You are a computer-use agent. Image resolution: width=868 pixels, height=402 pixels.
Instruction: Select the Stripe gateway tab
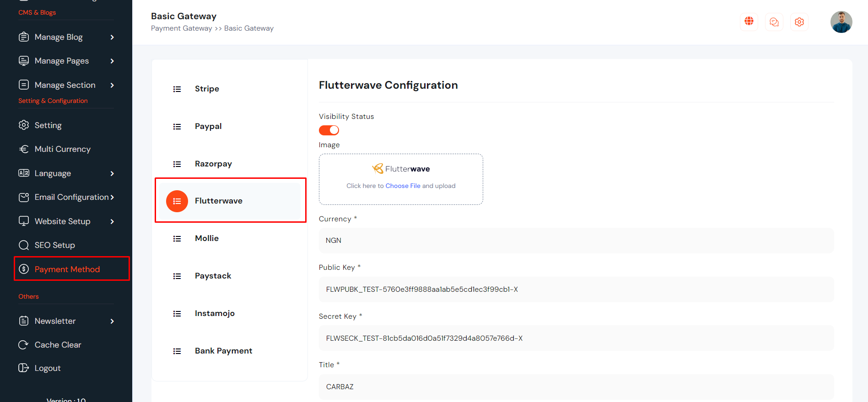pyautogui.click(x=207, y=89)
